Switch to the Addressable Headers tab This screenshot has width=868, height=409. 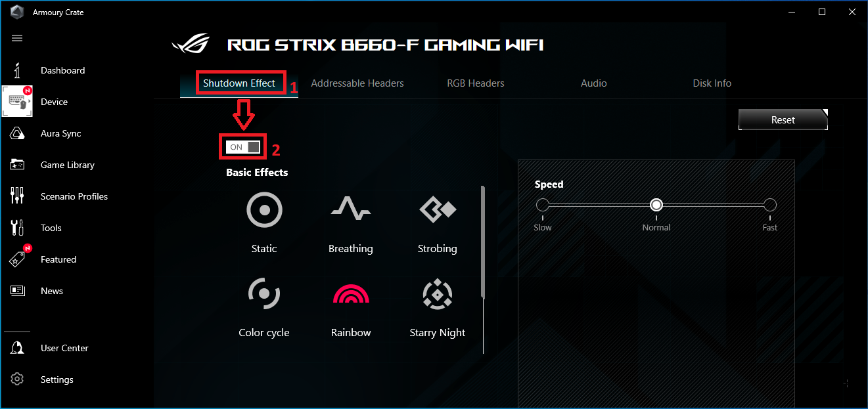pos(357,83)
